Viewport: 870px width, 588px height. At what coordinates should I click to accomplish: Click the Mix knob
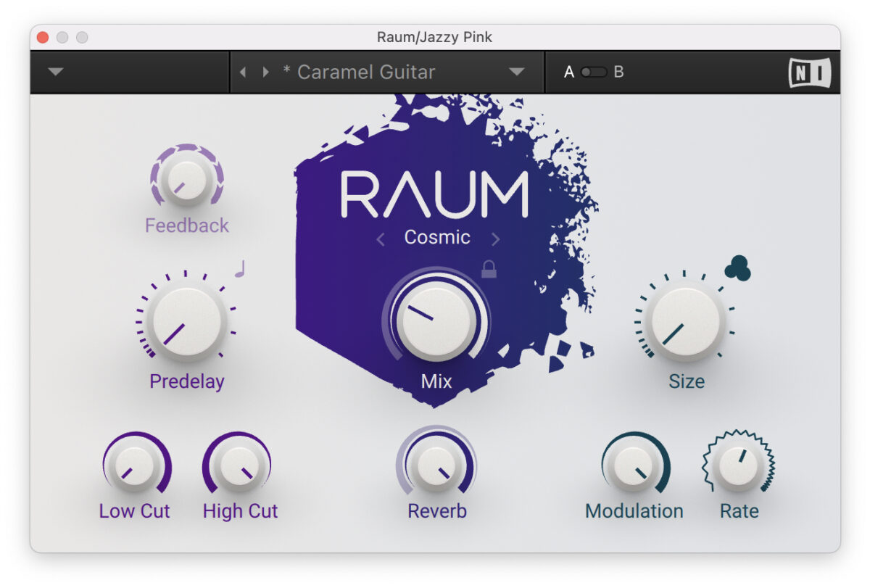click(436, 320)
